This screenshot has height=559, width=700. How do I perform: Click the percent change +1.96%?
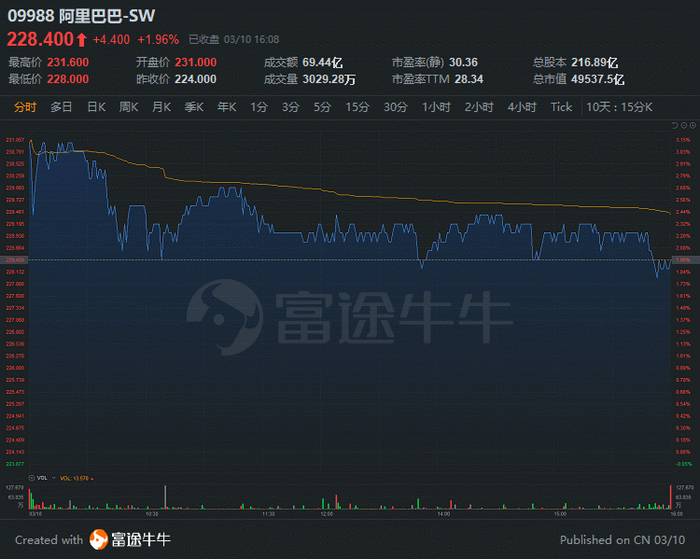pyautogui.click(x=158, y=40)
